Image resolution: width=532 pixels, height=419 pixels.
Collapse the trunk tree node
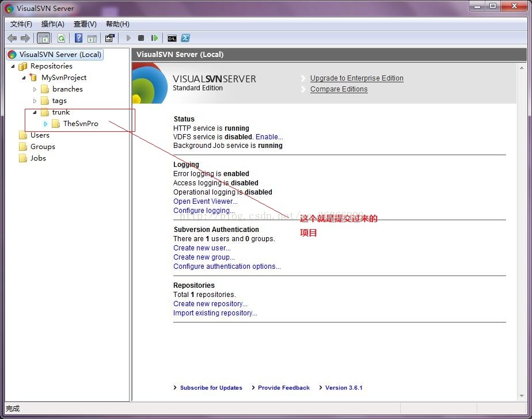point(35,112)
